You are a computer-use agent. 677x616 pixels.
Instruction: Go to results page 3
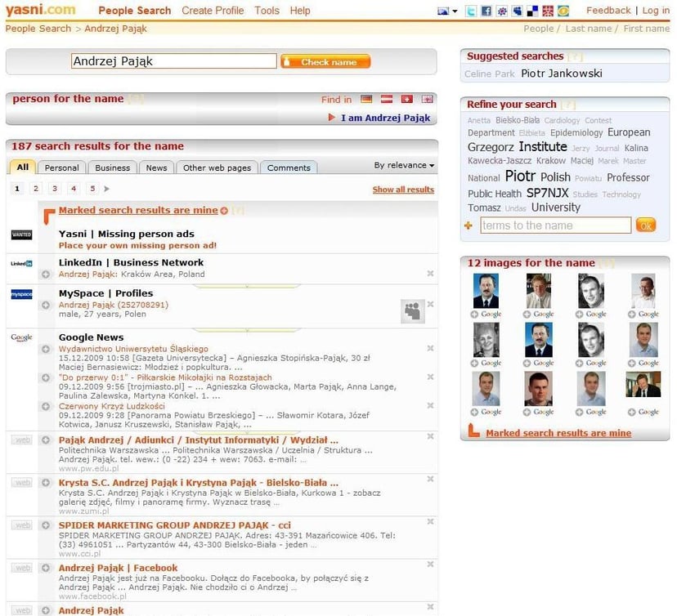click(x=55, y=189)
